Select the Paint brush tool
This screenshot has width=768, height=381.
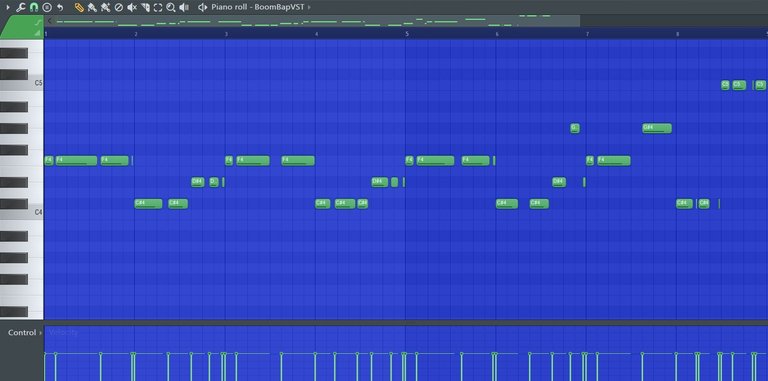point(92,7)
